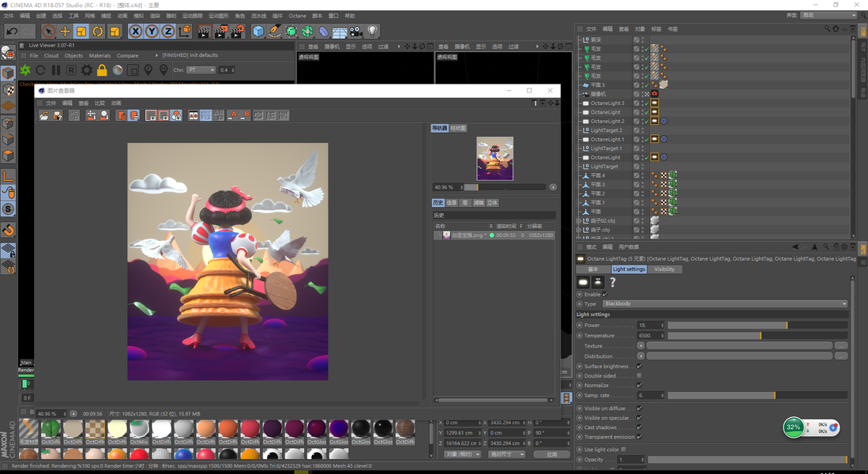The height and width of the screenshot is (474, 868).
Task: Toggle the Z axis lock
Action: [167, 32]
